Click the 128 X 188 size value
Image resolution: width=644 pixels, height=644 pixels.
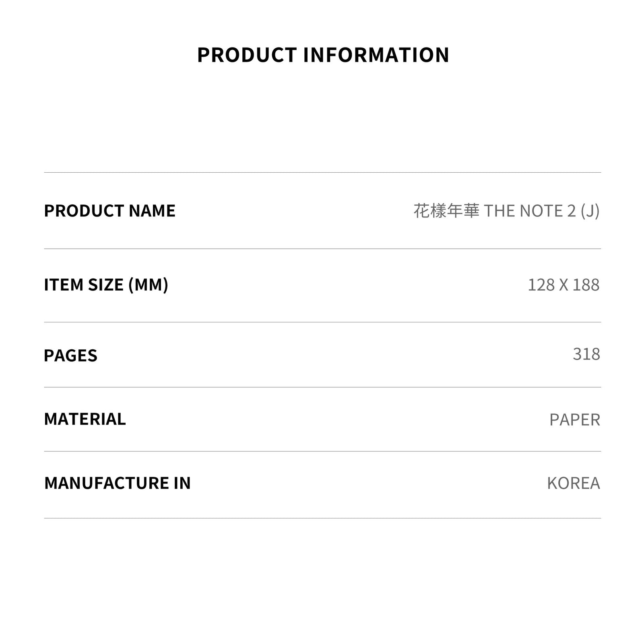[x=563, y=285]
